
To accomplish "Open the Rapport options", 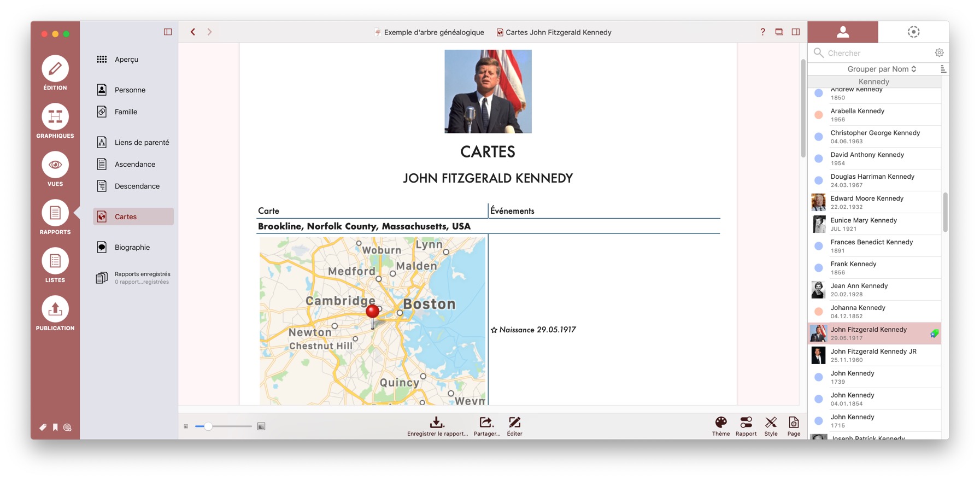I will coord(746,426).
